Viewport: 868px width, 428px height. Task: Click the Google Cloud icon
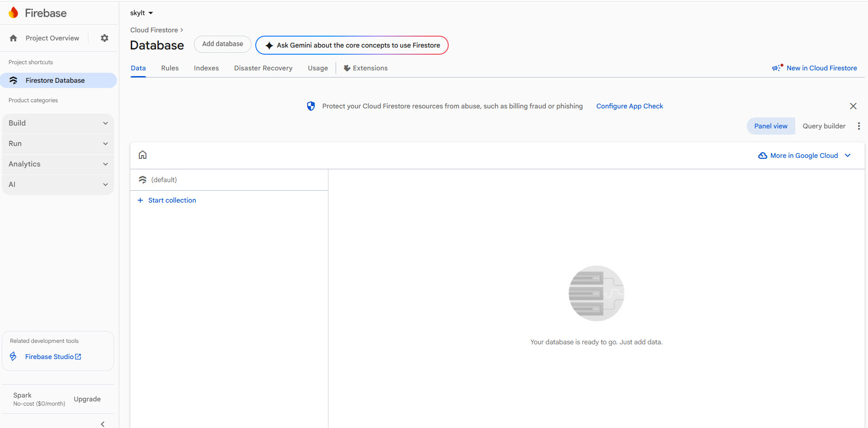click(x=762, y=156)
